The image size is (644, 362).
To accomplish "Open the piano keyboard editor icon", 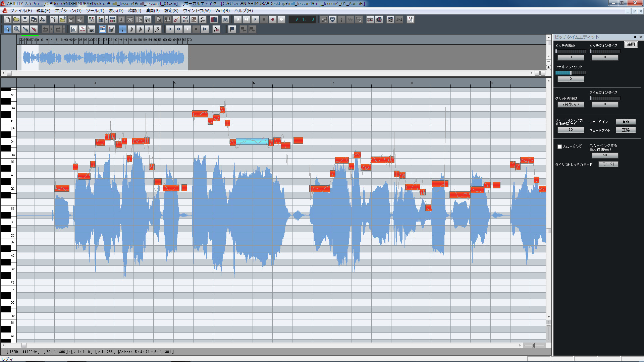I will [168, 19].
